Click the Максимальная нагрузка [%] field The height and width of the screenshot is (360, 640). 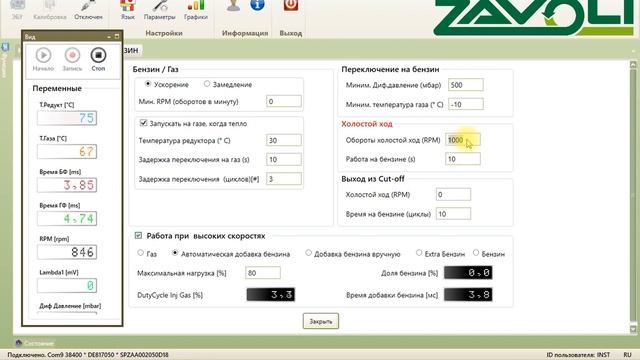pos(263,273)
